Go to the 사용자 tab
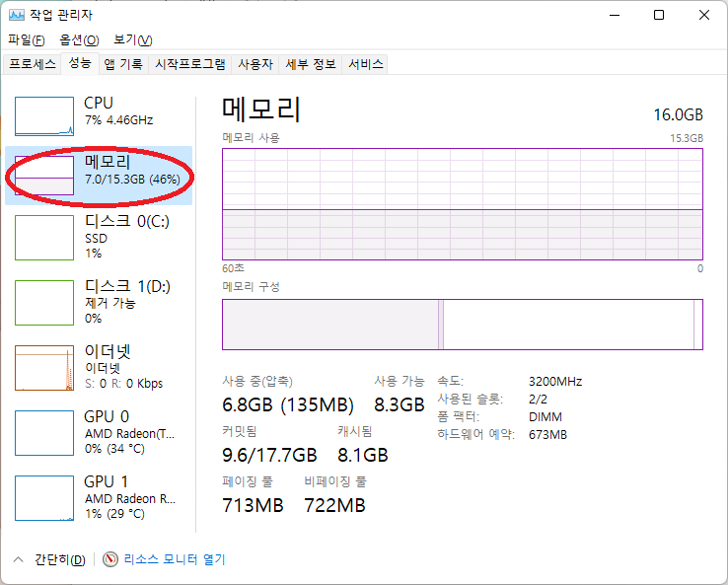Screen dimensions: 728x585 click(255, 64)
